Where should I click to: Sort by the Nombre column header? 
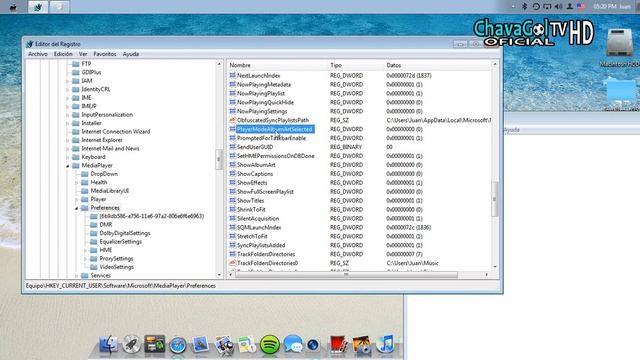240,65
